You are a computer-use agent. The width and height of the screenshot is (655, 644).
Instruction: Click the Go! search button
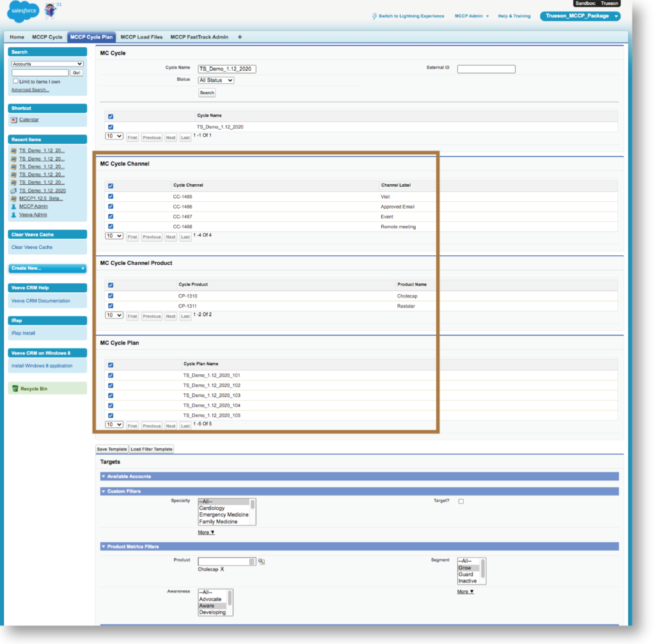point(77,73)
